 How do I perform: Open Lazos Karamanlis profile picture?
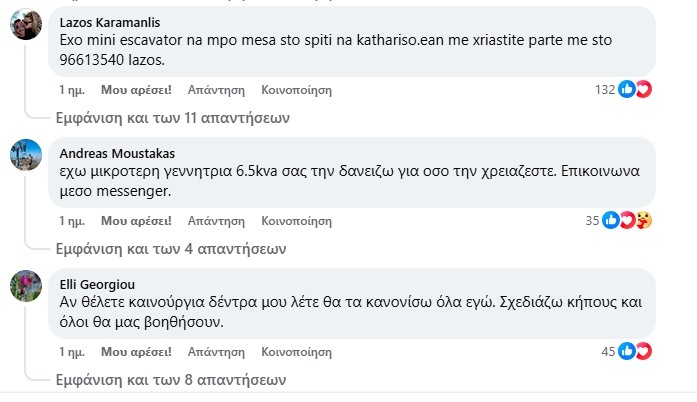(26, 24)
